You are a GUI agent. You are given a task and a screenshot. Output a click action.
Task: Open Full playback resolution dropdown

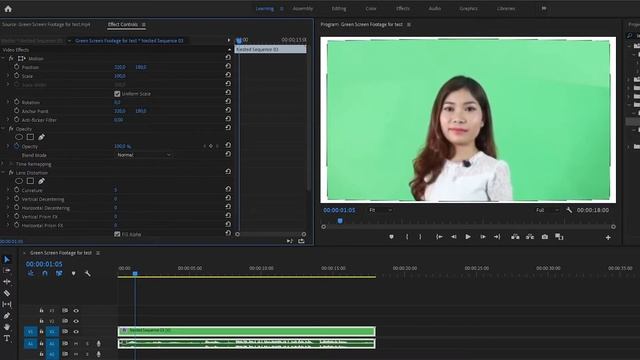pyautogui.click(x=547, y=210)
